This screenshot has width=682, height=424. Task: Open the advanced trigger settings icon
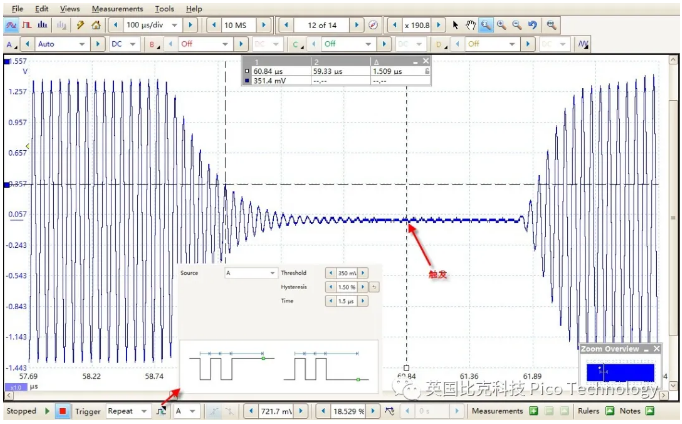[x=159, y=411]
